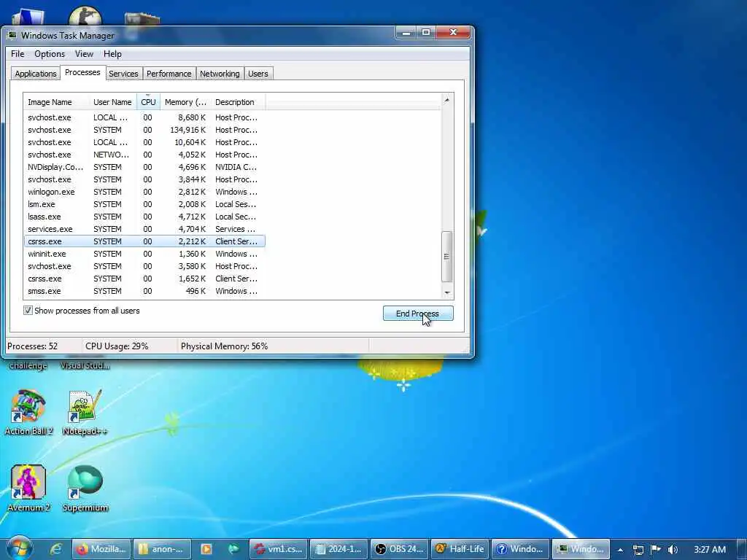
Task: Click the challenge desktop icon label
Action: pyautogui.click(x=28, y=366)
